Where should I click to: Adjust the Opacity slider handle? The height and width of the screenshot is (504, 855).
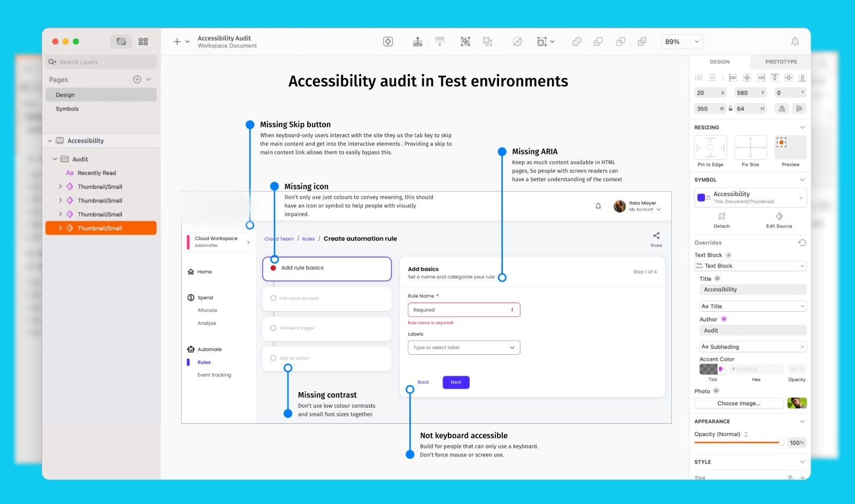pos(781,443)
